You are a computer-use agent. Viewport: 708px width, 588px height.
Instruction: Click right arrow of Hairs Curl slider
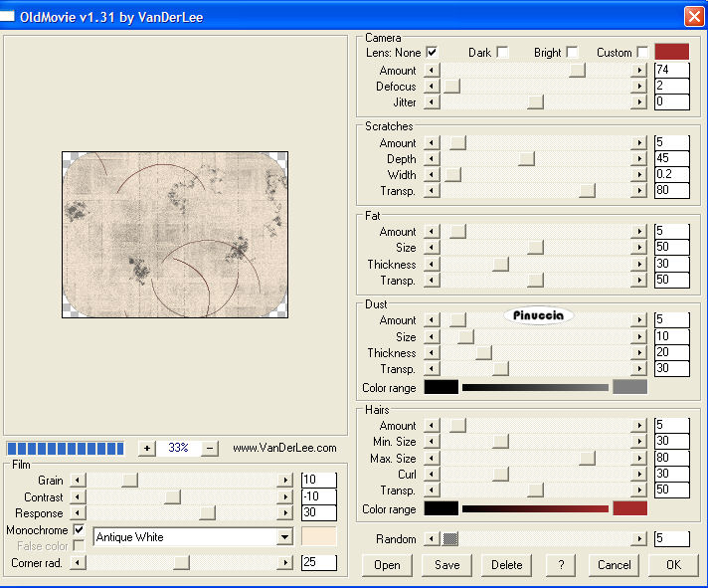coord(638,475)
